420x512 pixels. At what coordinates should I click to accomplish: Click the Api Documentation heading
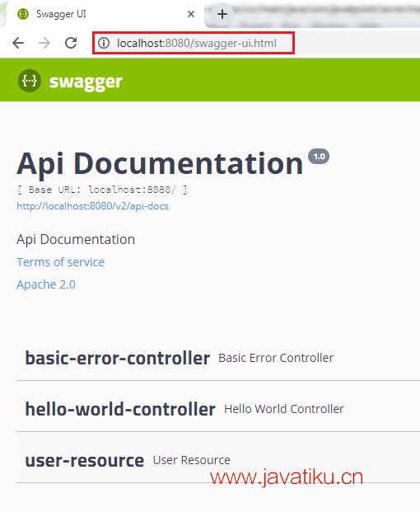pyautogui.click(x=160, y=164)
